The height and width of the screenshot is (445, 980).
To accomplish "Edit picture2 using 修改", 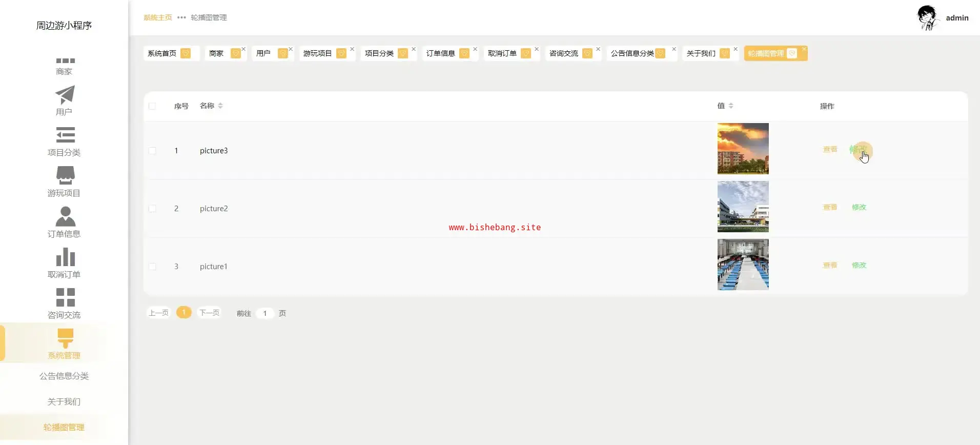I will point(859,207).
